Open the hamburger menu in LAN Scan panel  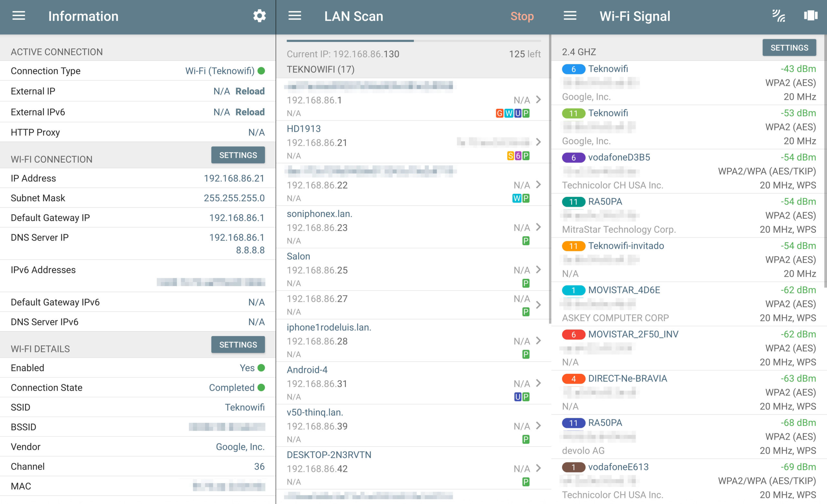point(295,16)
